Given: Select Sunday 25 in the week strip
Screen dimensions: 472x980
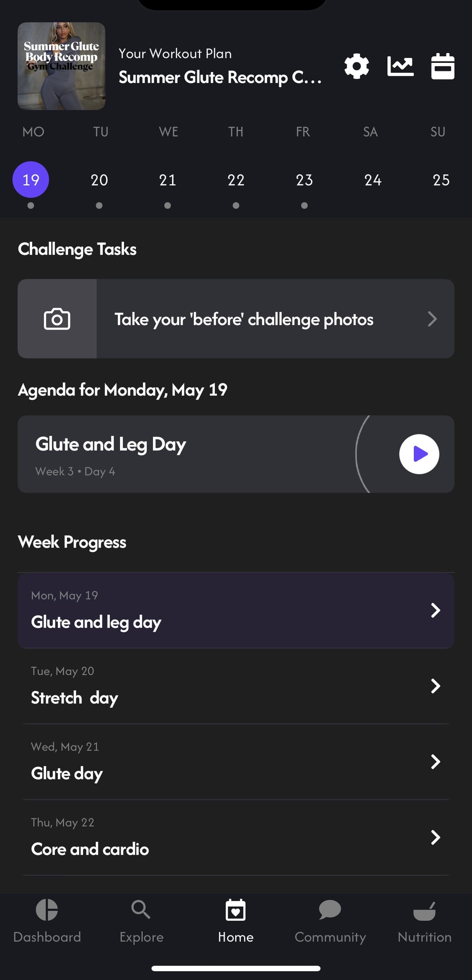Looking at the screenshot, I should (x=441, y=180).
